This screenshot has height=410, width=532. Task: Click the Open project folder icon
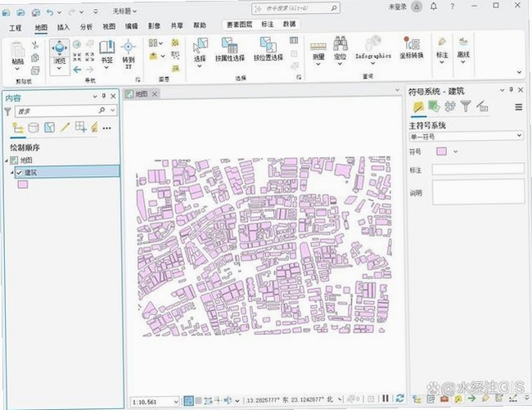pos(21,12)
